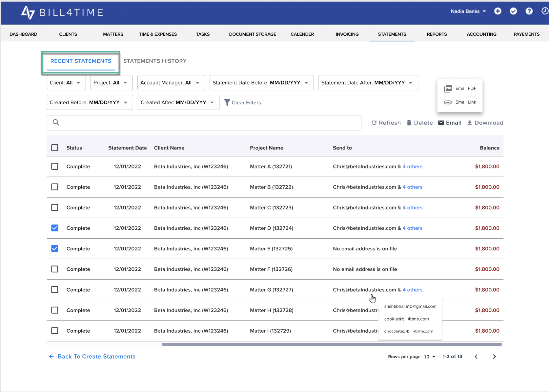Click '4 others' link in Matter G row
Image resolution: width=549 pixels, height=392 pixels.
412,290
